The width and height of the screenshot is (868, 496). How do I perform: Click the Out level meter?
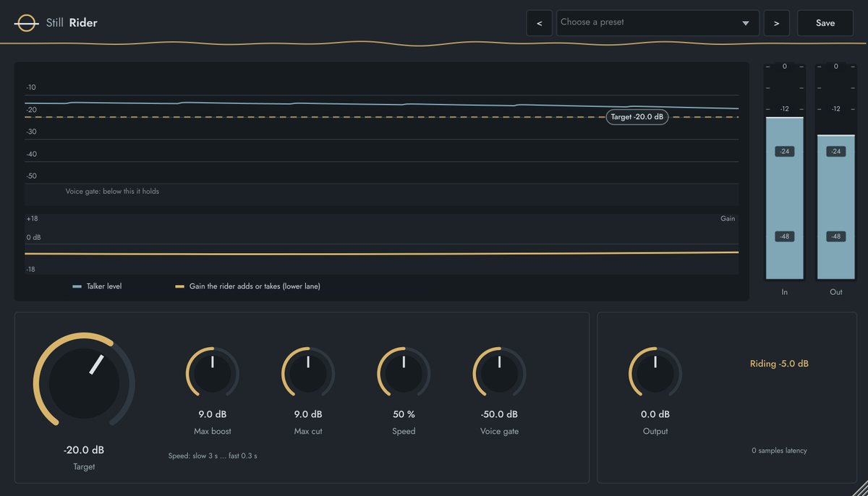pyautogui.click(x=836, y=171)
